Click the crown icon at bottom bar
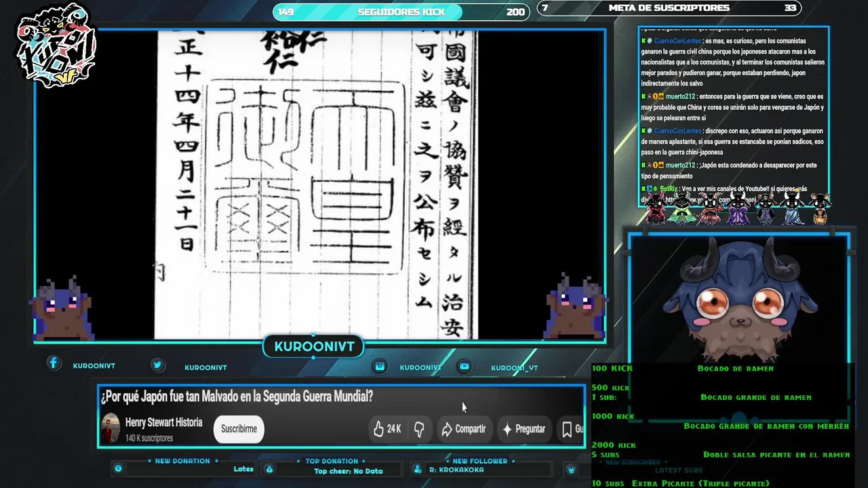 coord(571,469)
